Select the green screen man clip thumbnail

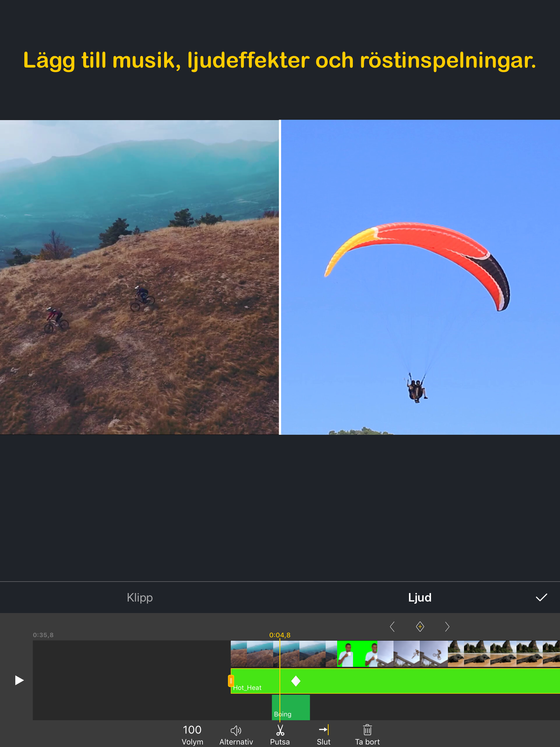pyautogui.click(x=357, y=654)
